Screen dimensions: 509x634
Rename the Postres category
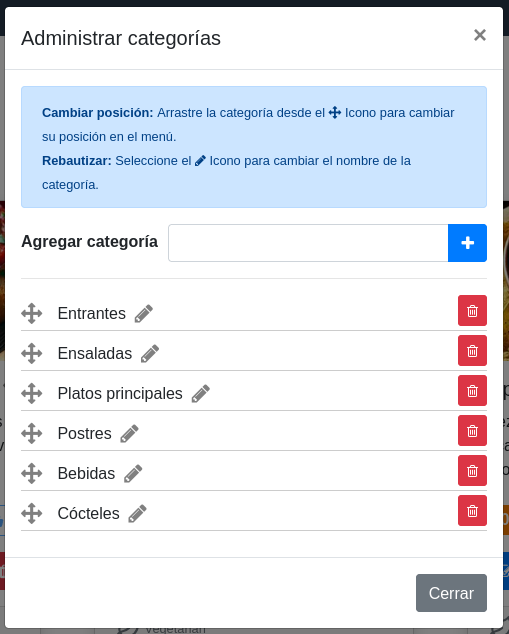pyautogui.click(x=129, y=434)
